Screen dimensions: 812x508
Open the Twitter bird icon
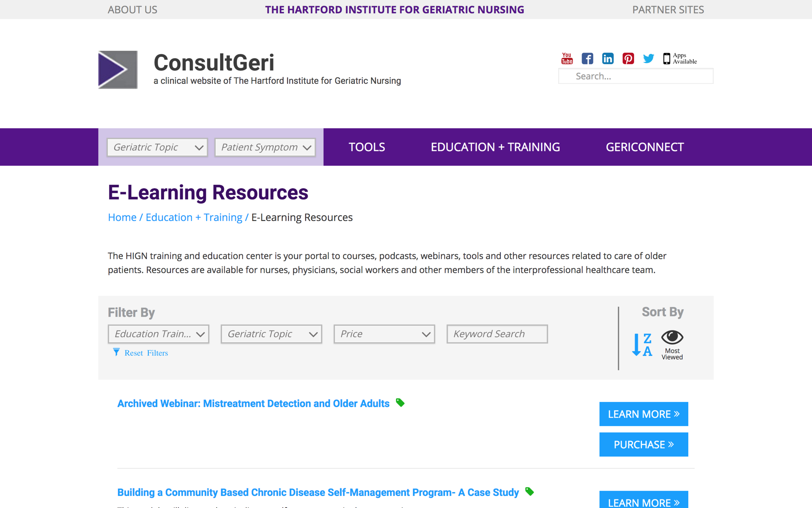649,59
